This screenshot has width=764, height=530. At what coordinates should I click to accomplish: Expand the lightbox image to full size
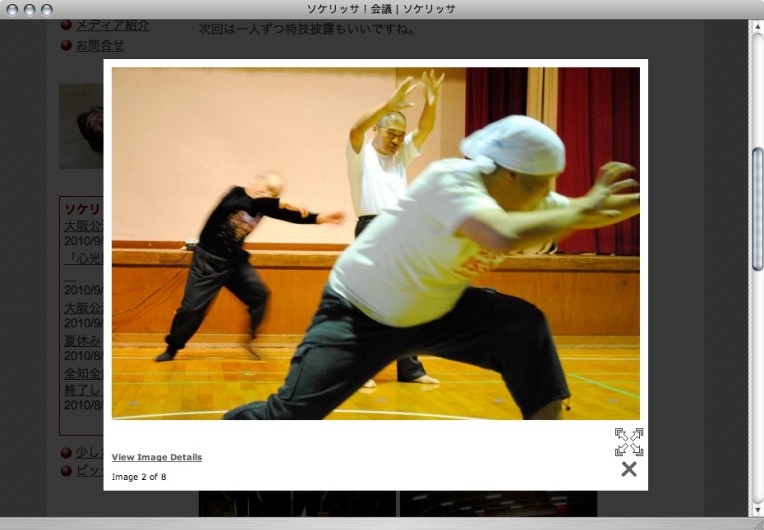click(628, 441)
